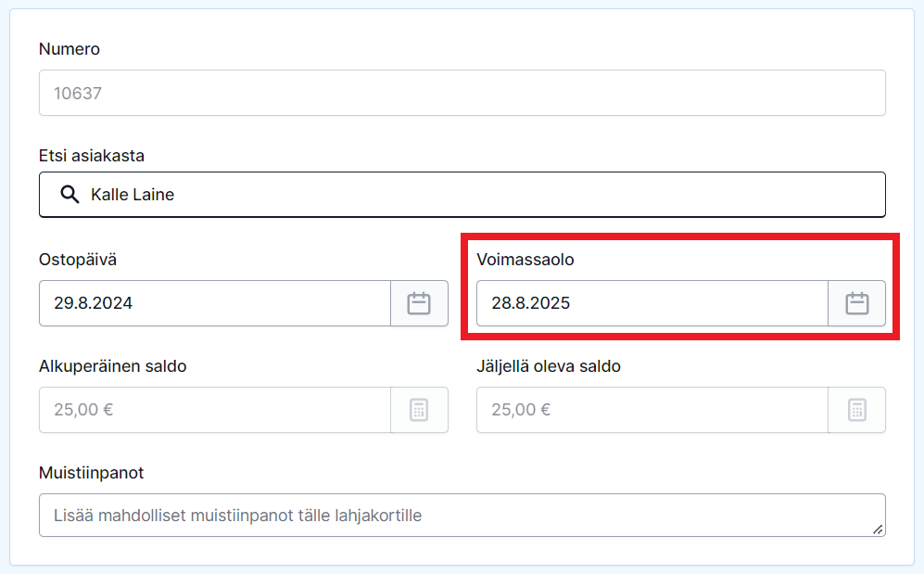Screen dimensions: 924x574
Task: Edit the Voimassaolo date 28.8.2025
Action: tap(652, 303)
